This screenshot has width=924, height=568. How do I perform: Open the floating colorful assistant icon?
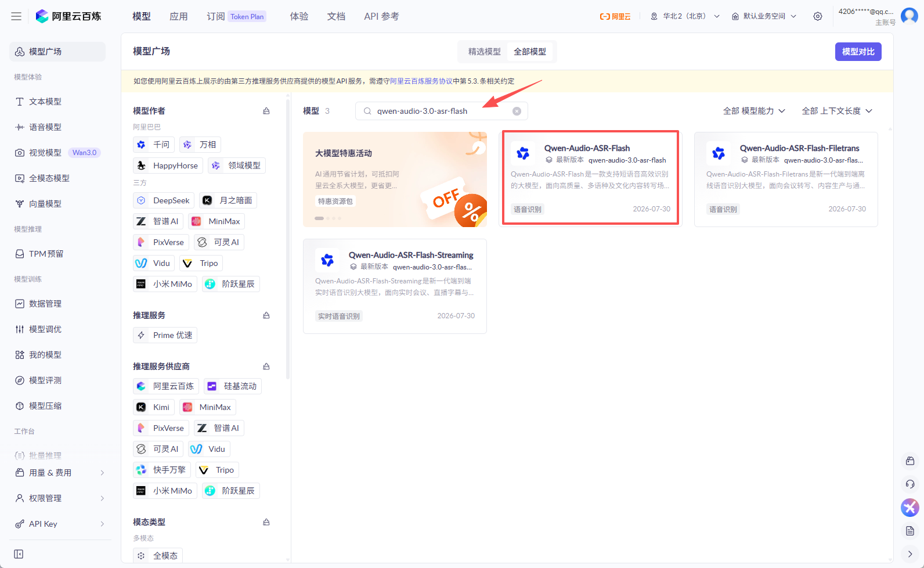coord(910,508)
